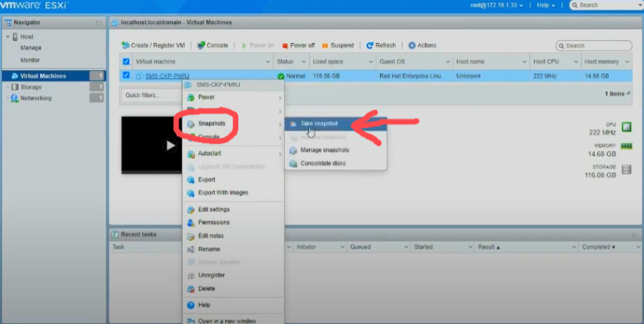Open the Autostart submenu in context menu

233,153
